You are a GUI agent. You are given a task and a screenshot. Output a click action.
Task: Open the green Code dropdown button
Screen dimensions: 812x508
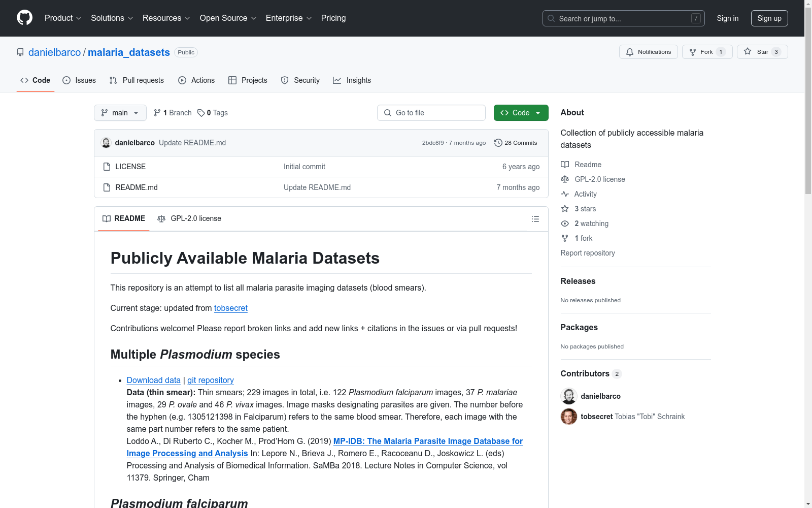tap(521, 113)
